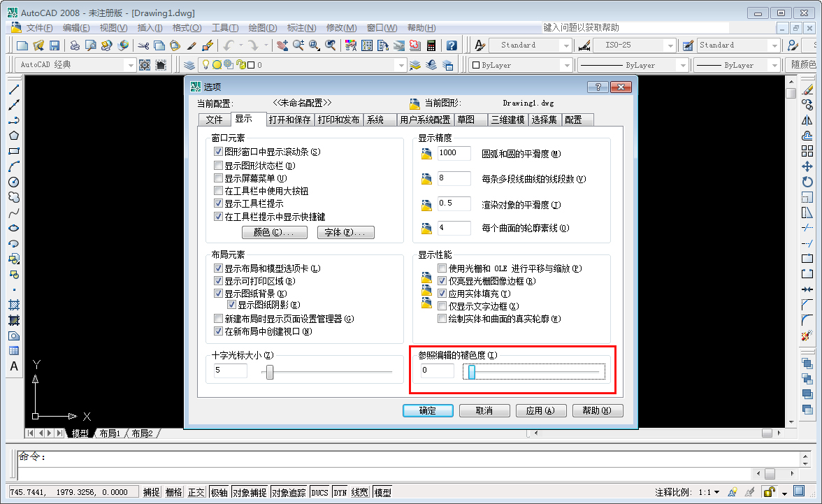The image size is (822, 504).
Task: Select the Line tool in the Draw toolbar
Action: coord(14,89)
